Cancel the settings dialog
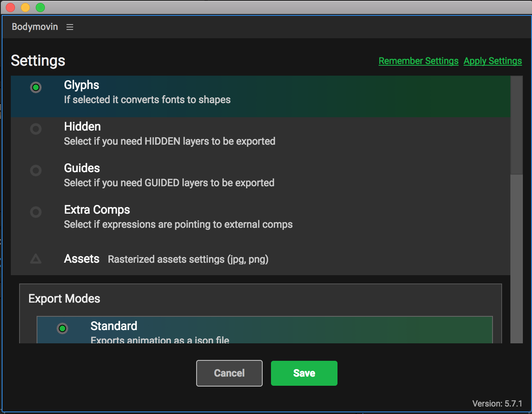This screenshot has height=414, width=532. [x=229, y=373]
